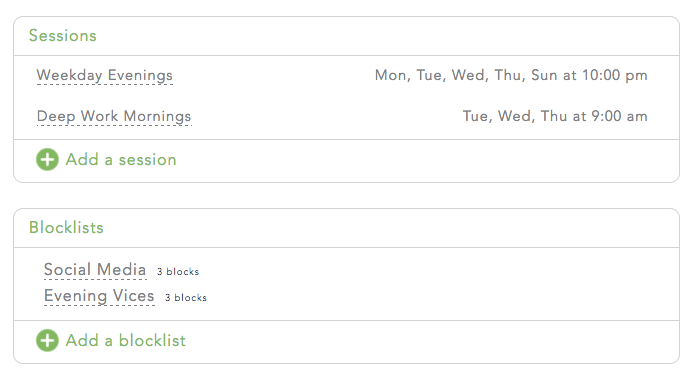Viewport: 696px width, 384px height.
Task: Click the "Add a session" text
Action: [121, 159]
